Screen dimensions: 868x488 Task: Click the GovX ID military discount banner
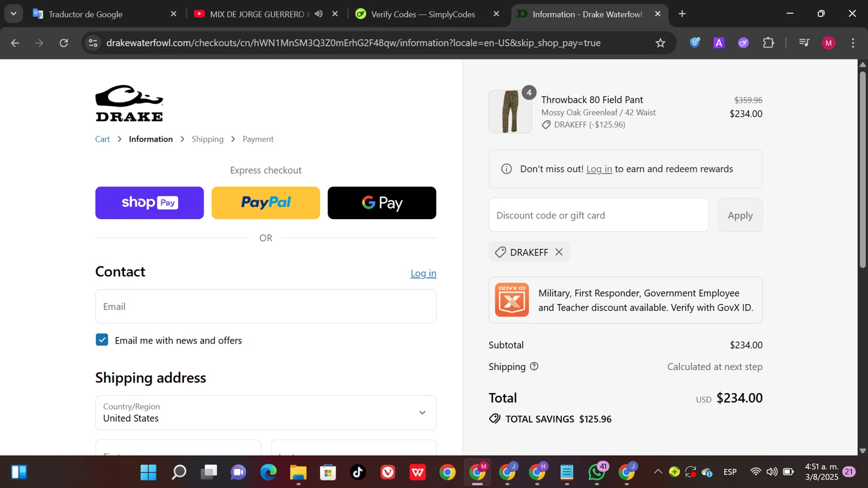tap(626, 300)
